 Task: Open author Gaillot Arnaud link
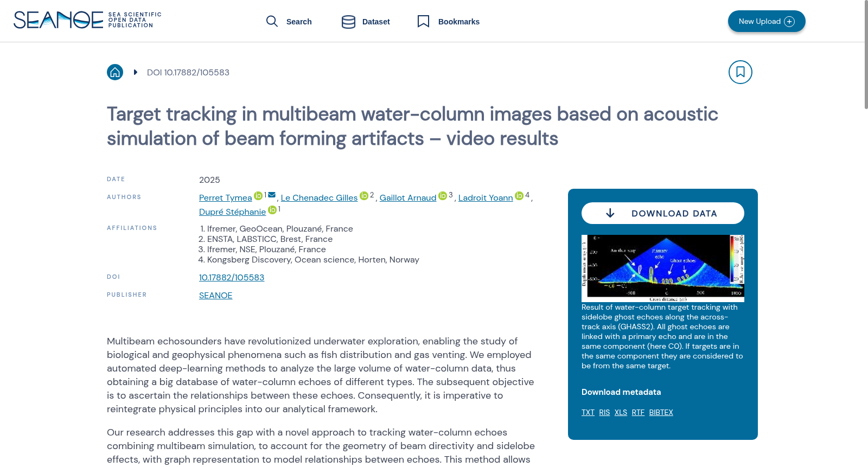click(408, 198)
